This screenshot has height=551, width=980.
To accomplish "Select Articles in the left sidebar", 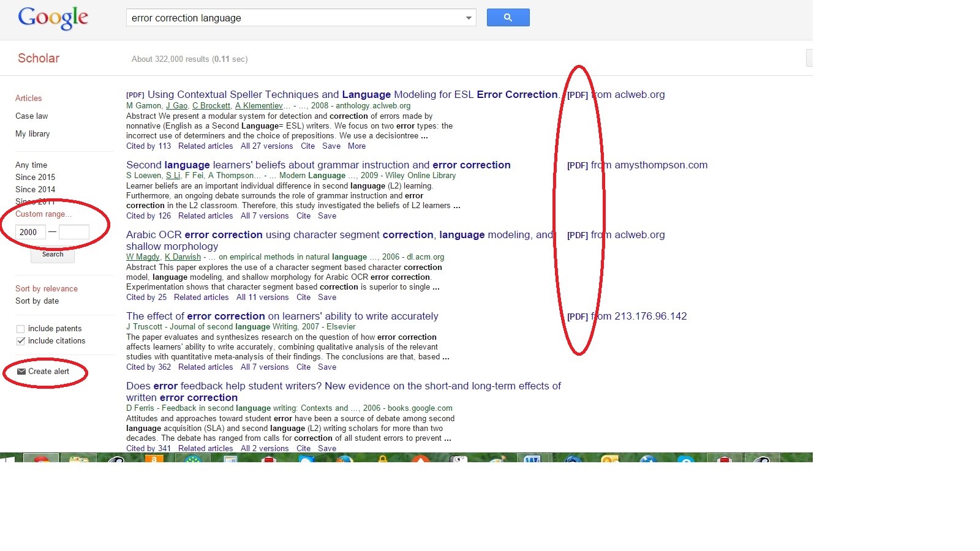I will (x=29, y=98).
